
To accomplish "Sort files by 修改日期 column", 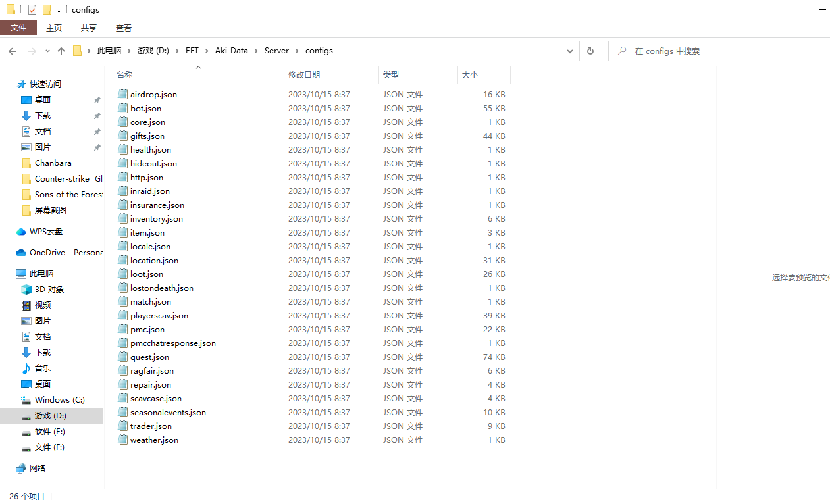I will 304,75.
